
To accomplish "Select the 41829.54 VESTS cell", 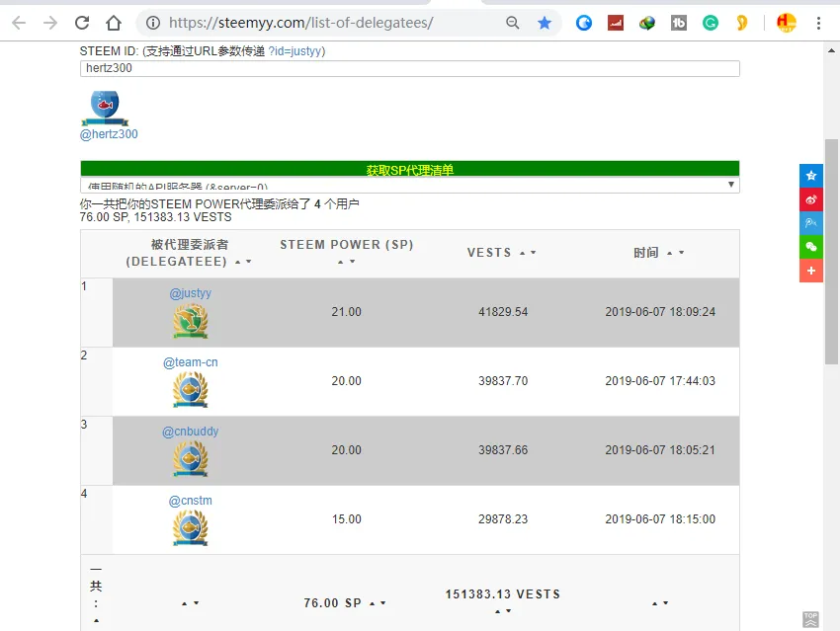I will click(x=503, y=312).
